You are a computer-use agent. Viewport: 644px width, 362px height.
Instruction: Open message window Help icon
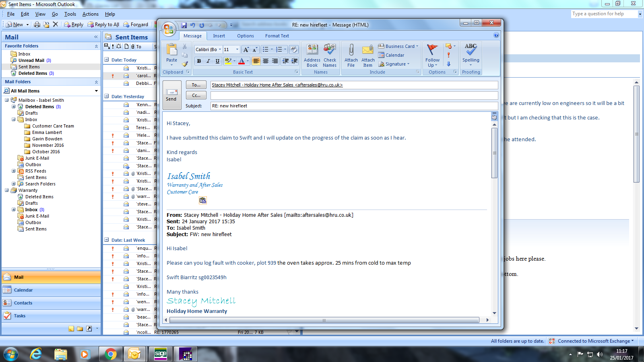click(496, 35)
